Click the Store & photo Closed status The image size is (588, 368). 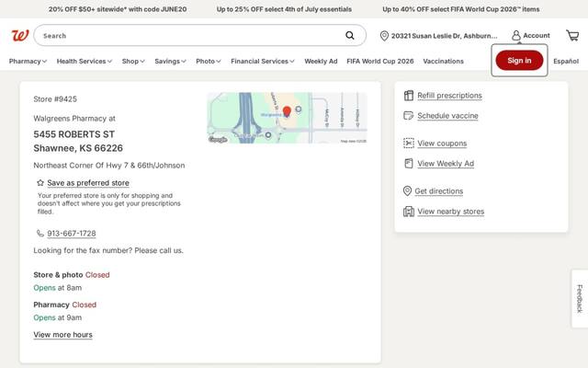(x=72, y=275)
